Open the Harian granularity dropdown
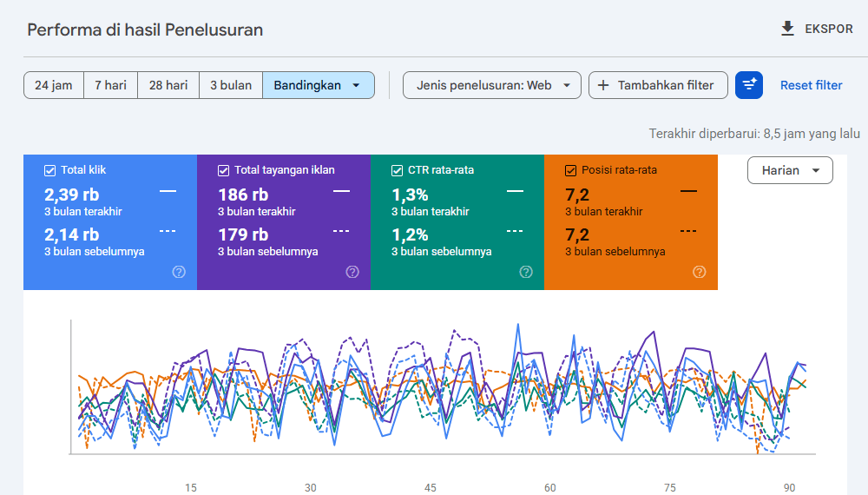Screen dimensions: 868x495 [x=790, y=170]
